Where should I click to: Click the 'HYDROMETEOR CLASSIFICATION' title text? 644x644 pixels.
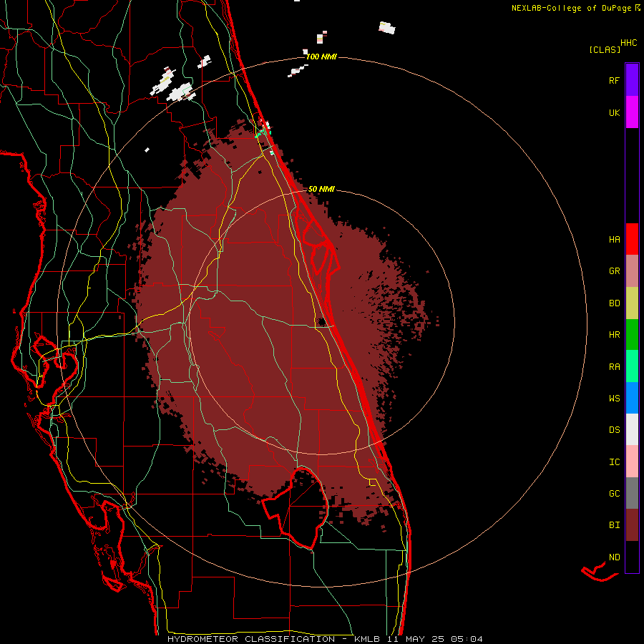point(251,639)
